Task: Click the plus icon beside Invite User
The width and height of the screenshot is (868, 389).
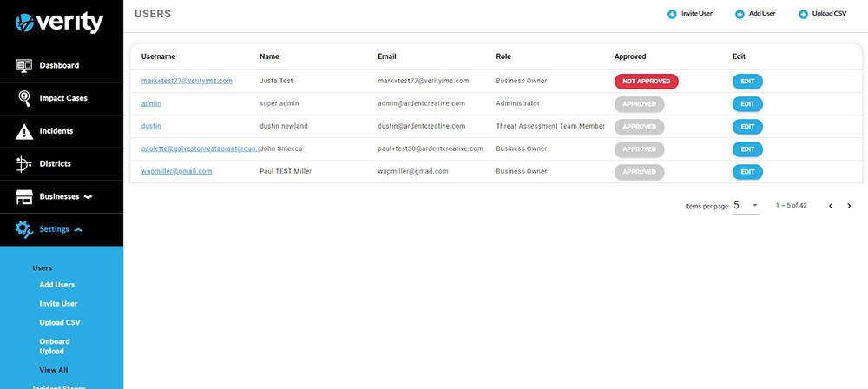Action: 672,15
